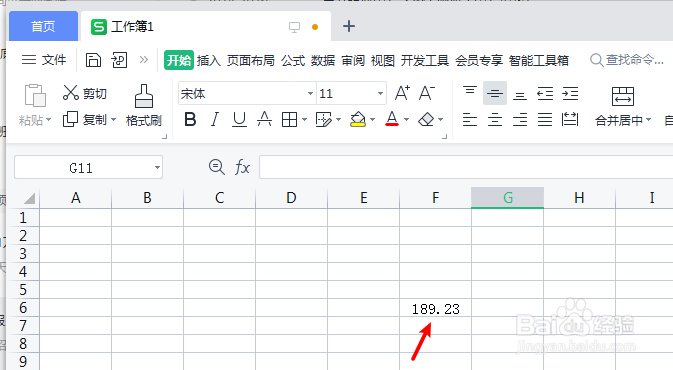The height and width of the screenshot is (370, 673).
Task: Expand more quick access tools chevron
Action: click(144, 60)
